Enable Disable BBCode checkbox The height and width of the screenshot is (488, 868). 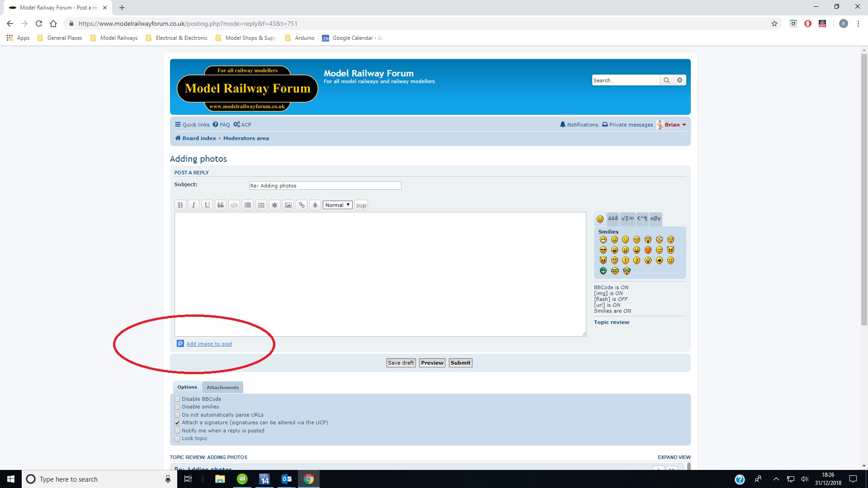pos(177,399)
